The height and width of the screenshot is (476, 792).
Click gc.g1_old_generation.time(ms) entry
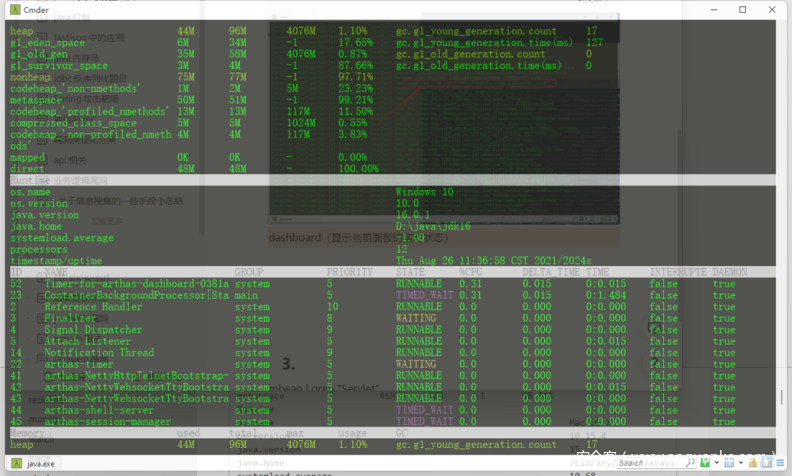[479, 66]
